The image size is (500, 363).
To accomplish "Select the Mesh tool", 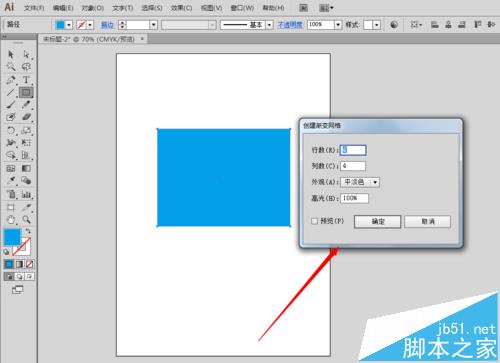I will [11, 168].
